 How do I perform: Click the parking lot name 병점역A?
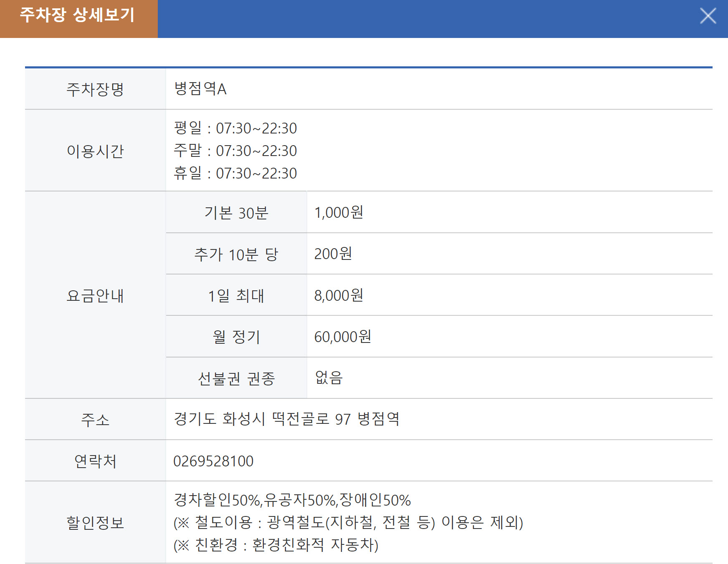200,89
